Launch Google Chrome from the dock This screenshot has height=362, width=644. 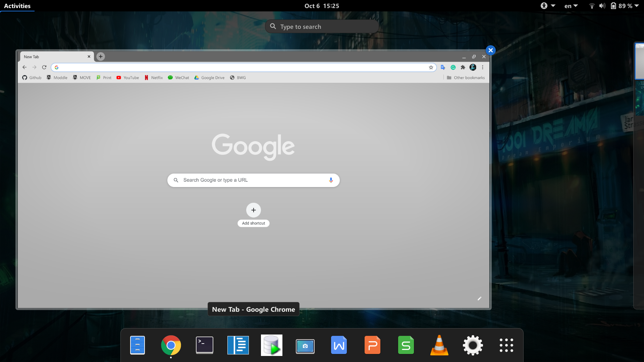[171, 345]
